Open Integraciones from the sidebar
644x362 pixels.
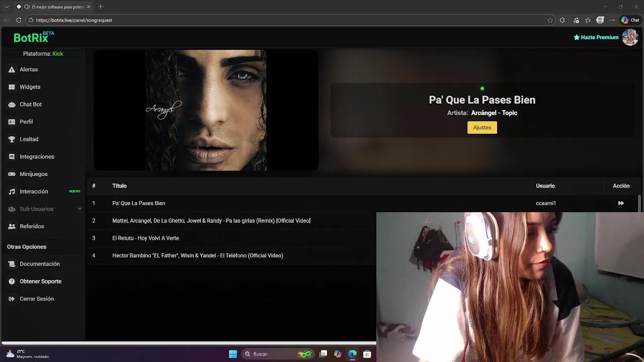(x=37, y=157)
